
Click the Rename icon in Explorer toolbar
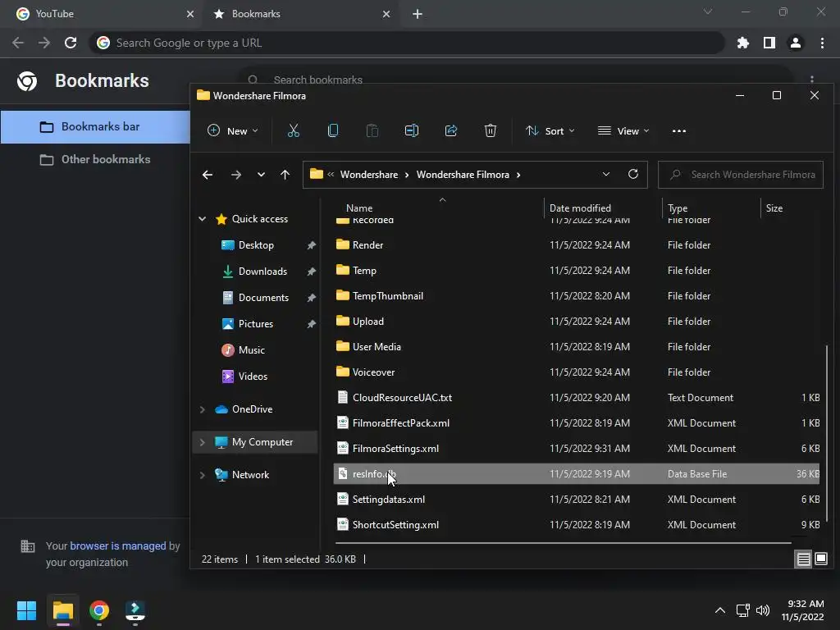[x=412, y=130]
